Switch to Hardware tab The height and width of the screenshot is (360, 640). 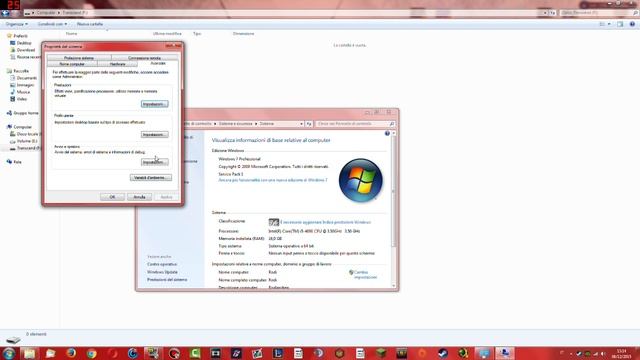tap(118, 64)
